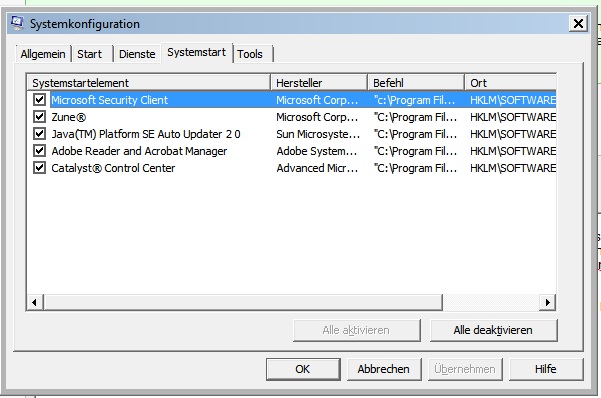Sort by Ort column header

pos(511,83)
